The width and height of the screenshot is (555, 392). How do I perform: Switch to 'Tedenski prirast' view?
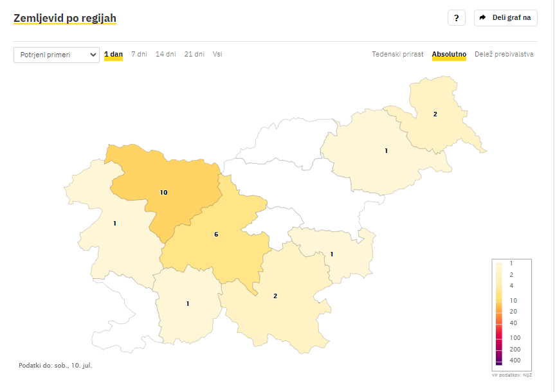point(397,55)
